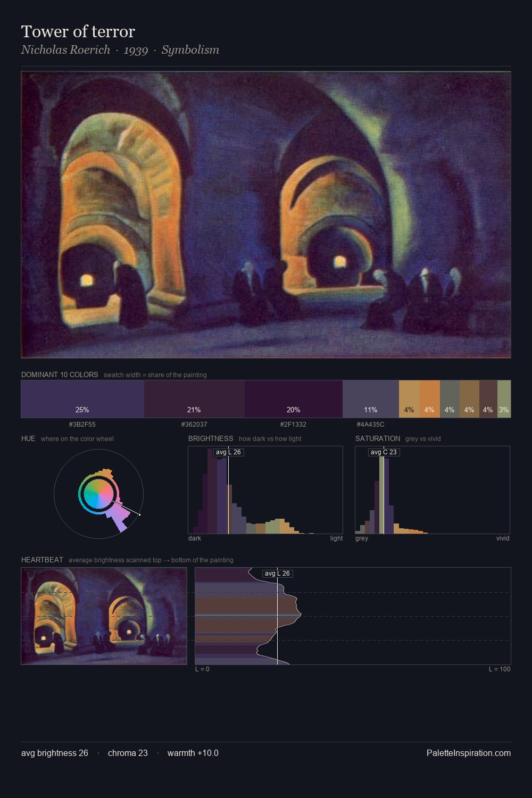Click the 'avg L 26' label in Heartbeat chart
The height and width of the screenshot is (798, 532).
[x=277, y=573]
